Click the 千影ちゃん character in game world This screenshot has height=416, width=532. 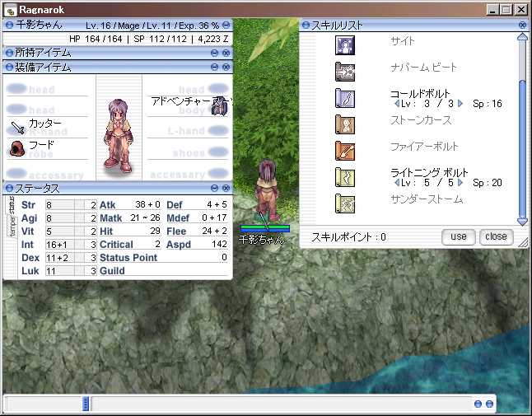point(266,192)
